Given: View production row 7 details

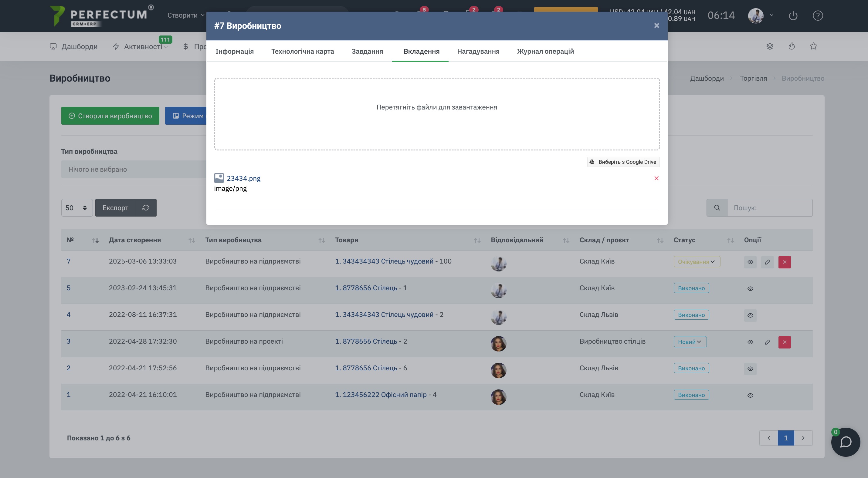Looking at the screenshot, I should point(750,262).
